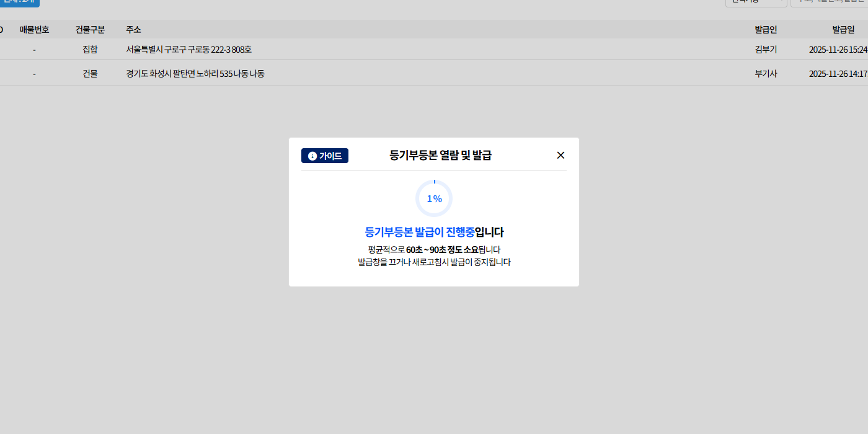Click the 건물구분 column header

90,30
